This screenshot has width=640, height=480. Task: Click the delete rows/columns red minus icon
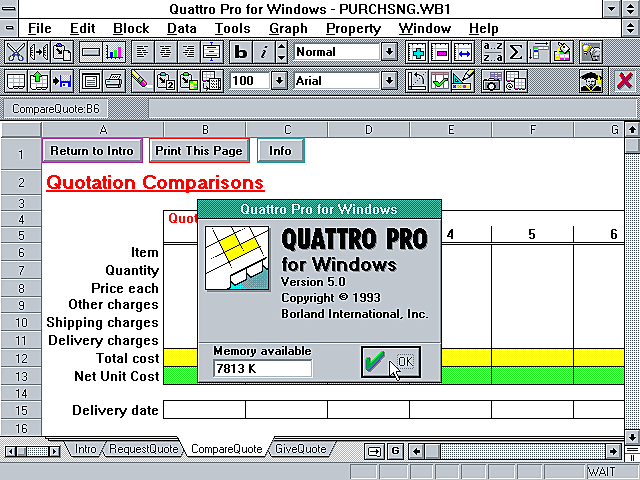[440, 52]
